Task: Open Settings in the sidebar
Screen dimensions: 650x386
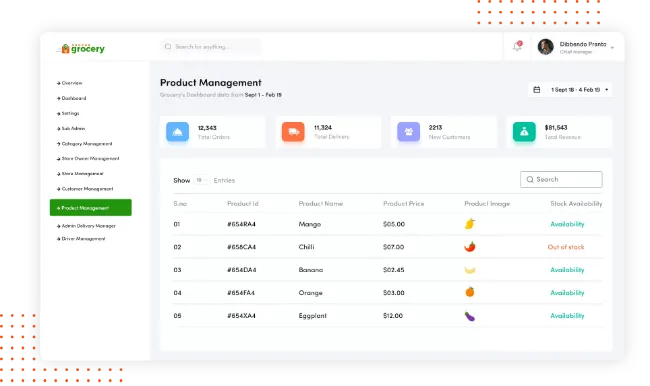Action: coord(68,113)
